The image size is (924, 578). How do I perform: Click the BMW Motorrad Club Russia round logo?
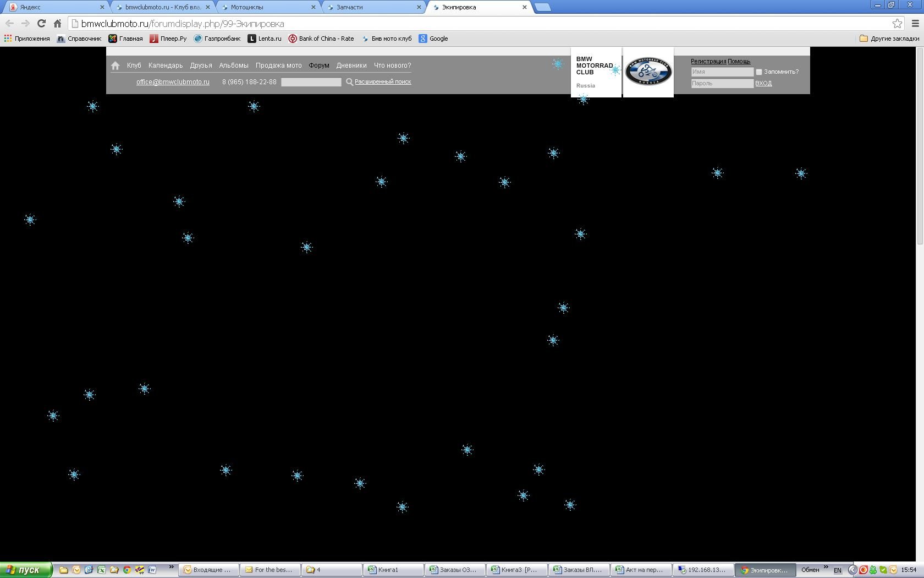click(648, 72)
